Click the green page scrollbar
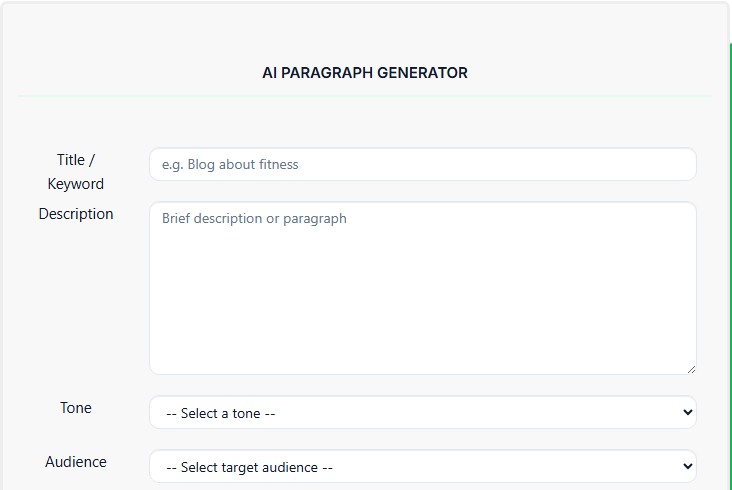 tap(730, 266)
